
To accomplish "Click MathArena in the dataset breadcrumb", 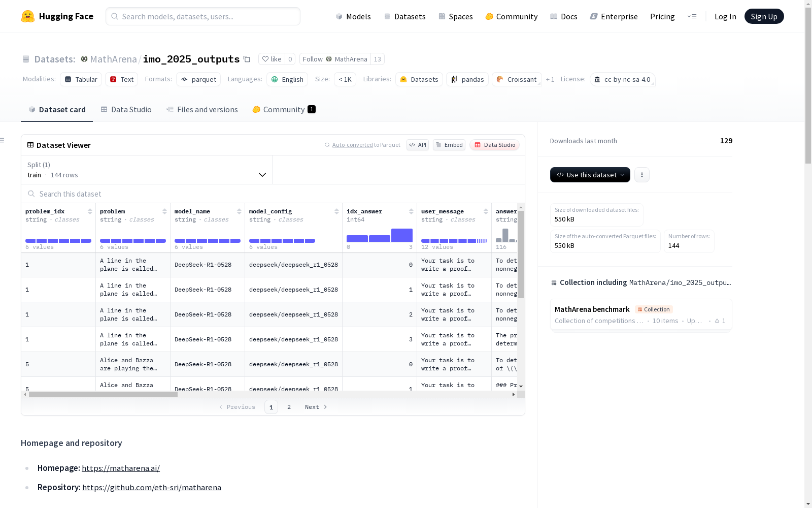I will (x=114, y=59).
